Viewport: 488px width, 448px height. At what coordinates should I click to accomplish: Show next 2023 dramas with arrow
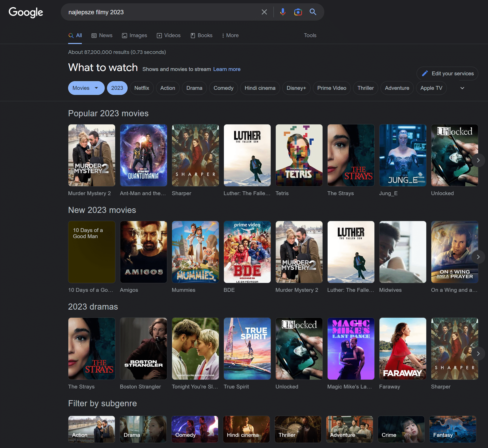click(x=478, y=354)
